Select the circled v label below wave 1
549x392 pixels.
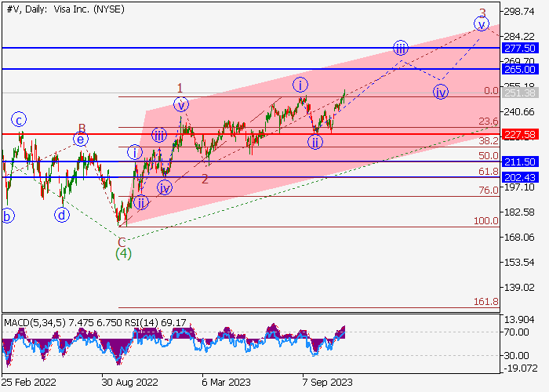[181, 104]
